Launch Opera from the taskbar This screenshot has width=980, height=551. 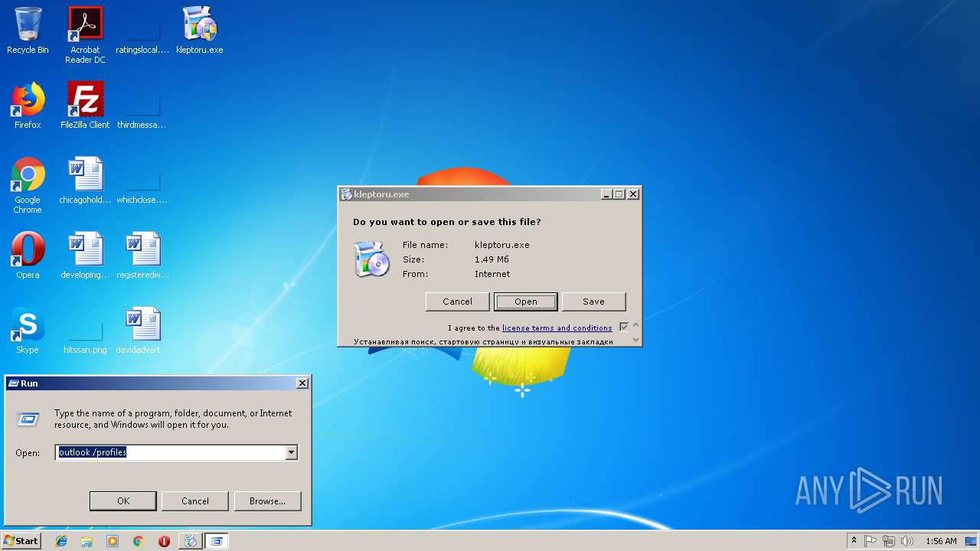pyautogui.click(x=164, y=541)
